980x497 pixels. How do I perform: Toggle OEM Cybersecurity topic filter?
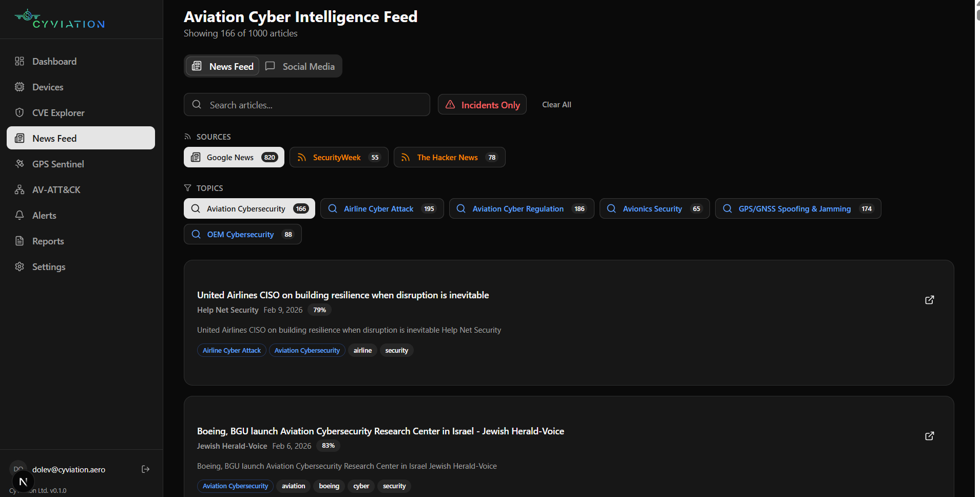point(243,234)
